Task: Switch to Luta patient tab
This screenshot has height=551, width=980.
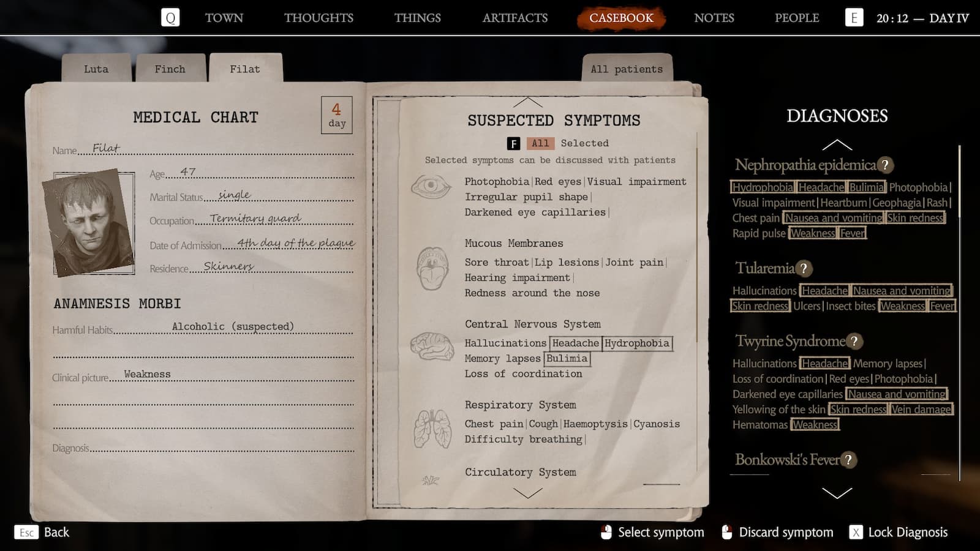Action: (96, 69)
